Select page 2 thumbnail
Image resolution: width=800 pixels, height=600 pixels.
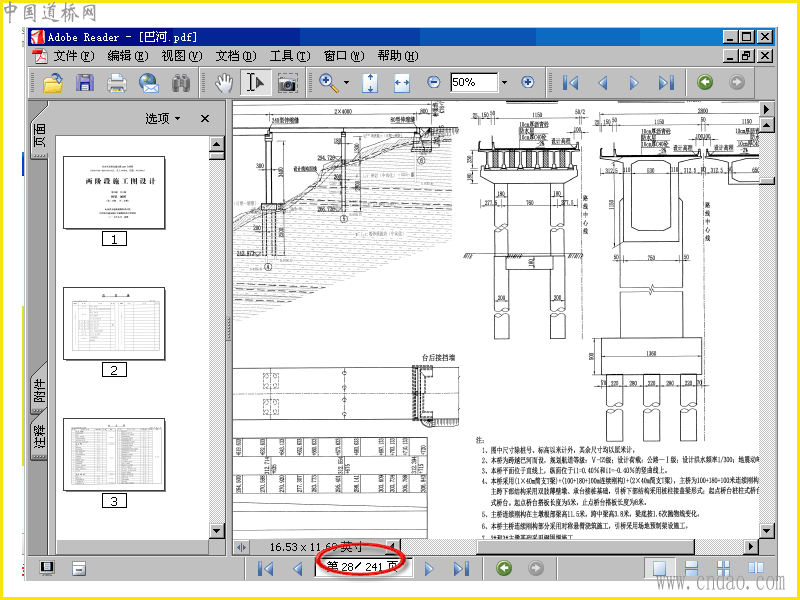pos(114,323)
